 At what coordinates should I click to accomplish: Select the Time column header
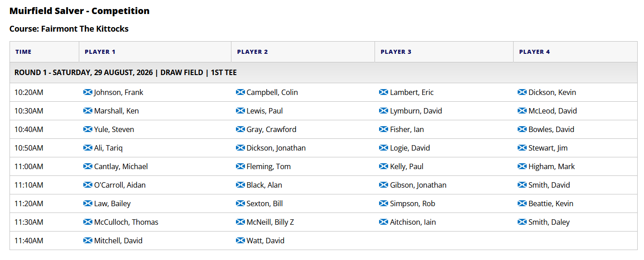point(44,52)
